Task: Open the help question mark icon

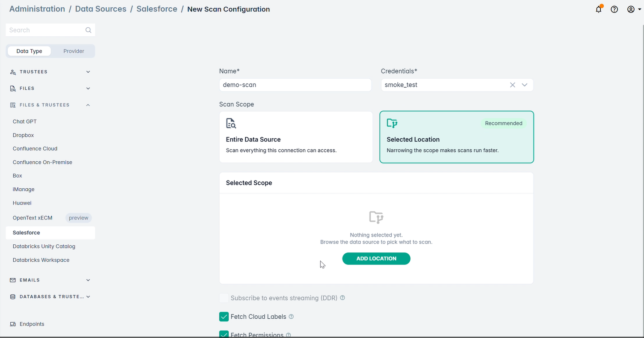Action: [x=614, y=9]
